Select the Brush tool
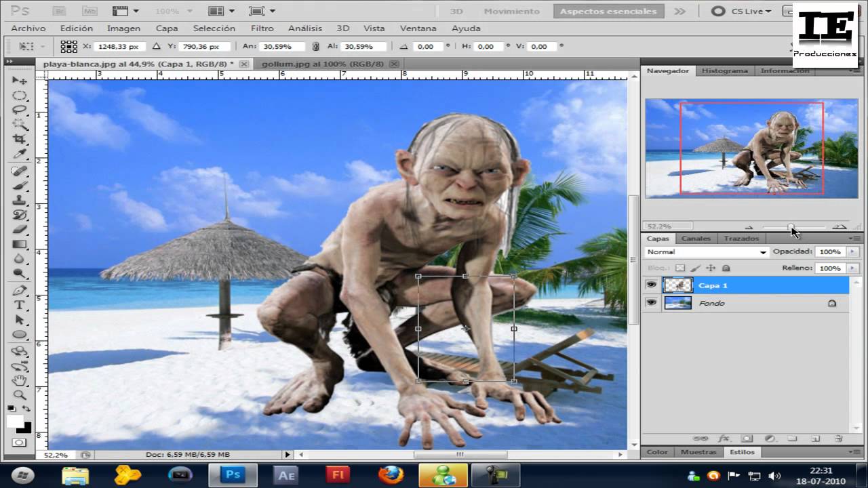This screenshot has width=868, height=488. (20, 186)
